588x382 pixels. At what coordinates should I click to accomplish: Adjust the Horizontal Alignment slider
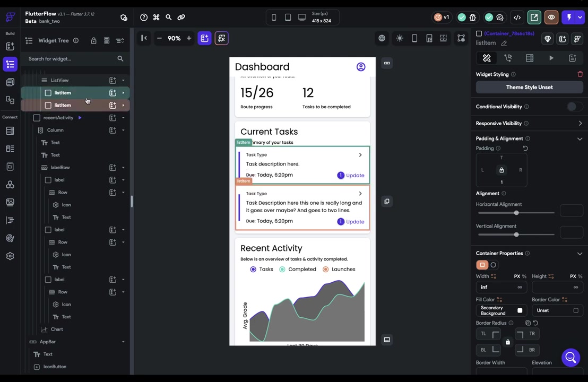pos(516,213)
